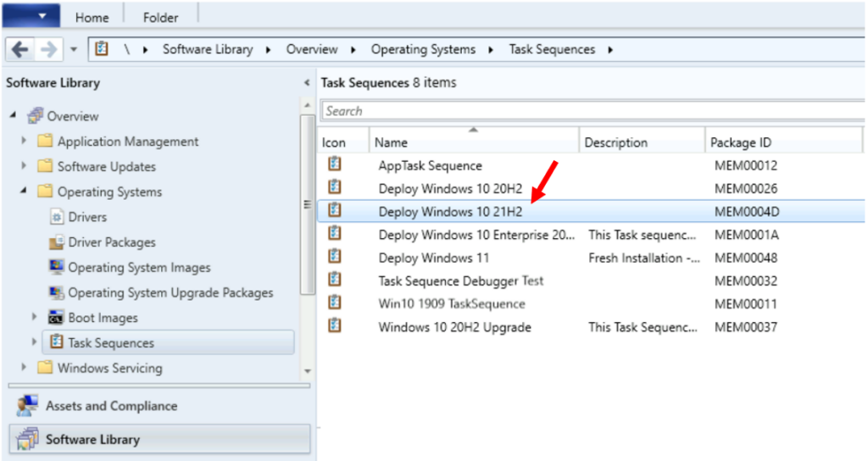
Task: Click the Windows 10 20H2 Upgrade icon
Action: (334, 325)
